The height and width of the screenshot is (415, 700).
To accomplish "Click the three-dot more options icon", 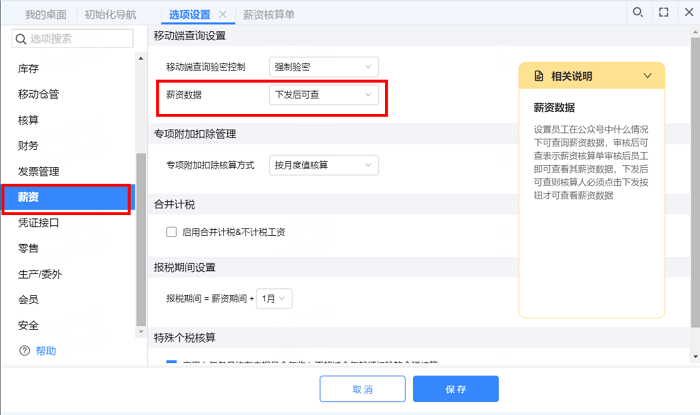I will coord(687,13).
